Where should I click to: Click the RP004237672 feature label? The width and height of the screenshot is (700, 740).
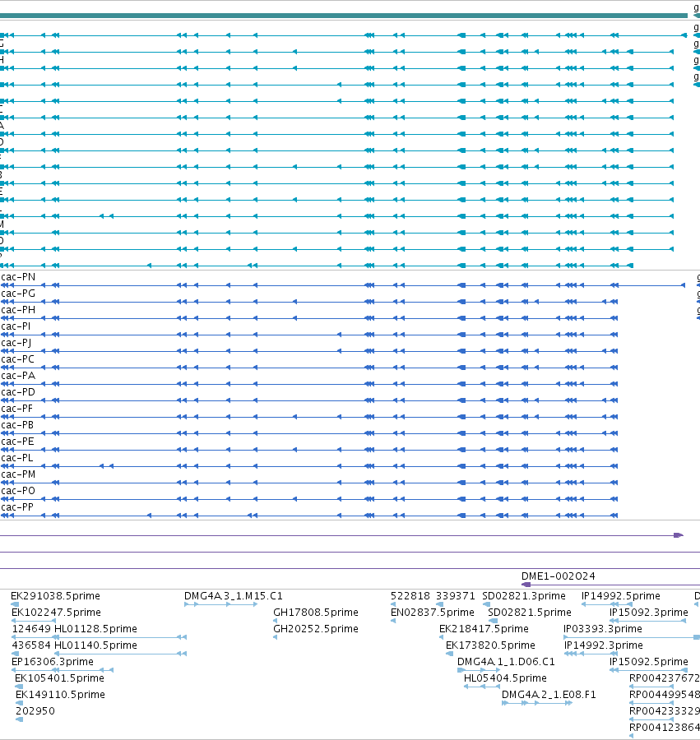(x=665, y=678)
